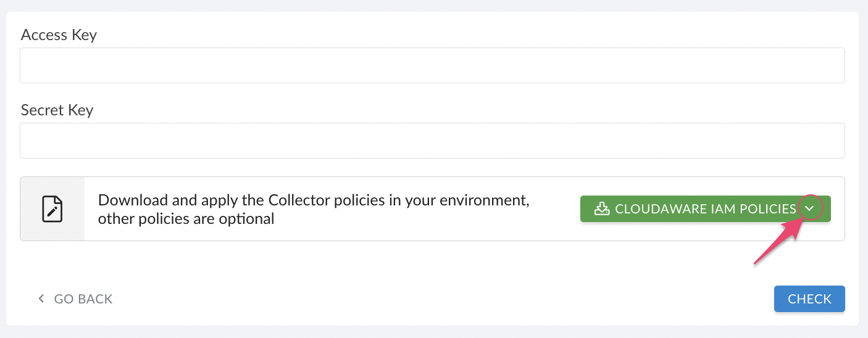
Task: Click the 'Download and apply the Collector' text line
Action: pyautogui.click(x=314, y=200)
